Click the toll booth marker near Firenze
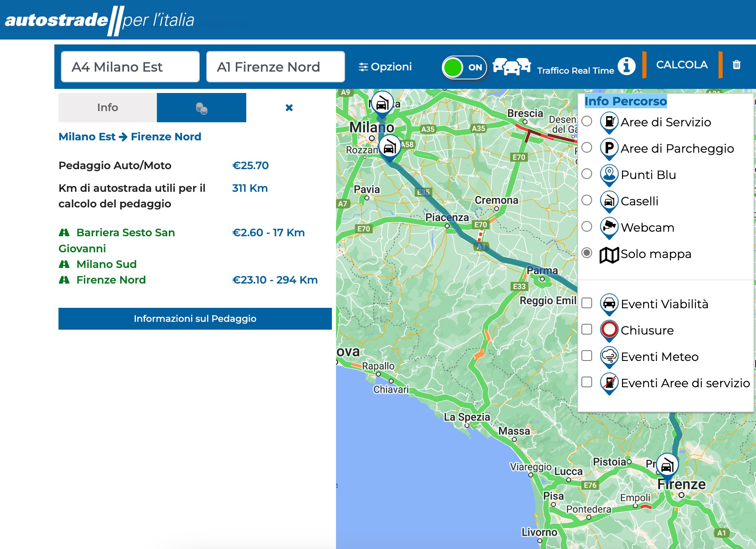Viewport: 756px width, 549px height. click(667, 466)
